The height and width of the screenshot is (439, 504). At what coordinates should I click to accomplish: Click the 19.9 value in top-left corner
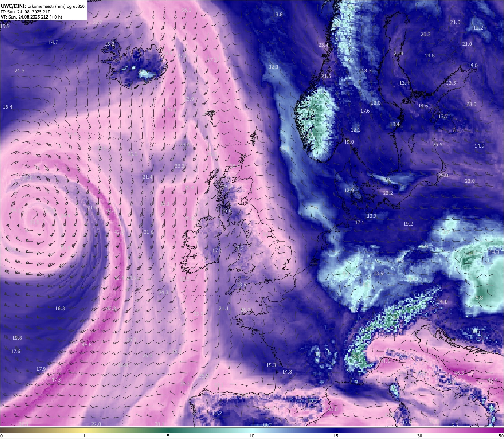tap(5, 26)
